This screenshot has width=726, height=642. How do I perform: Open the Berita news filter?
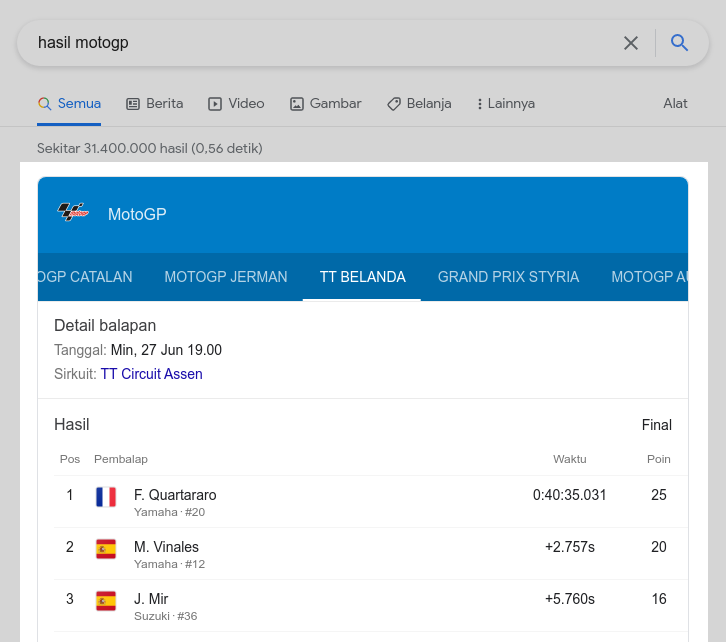click(154, 104)
